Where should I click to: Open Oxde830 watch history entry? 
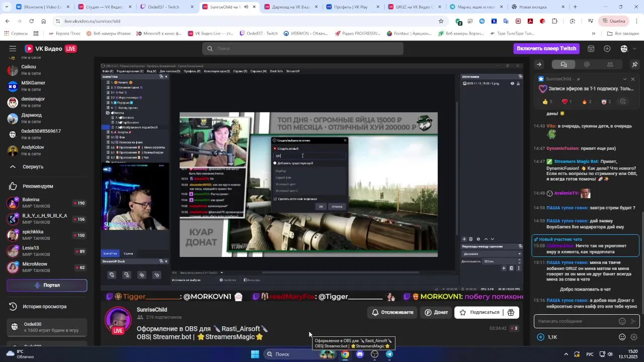pos(46,327)
